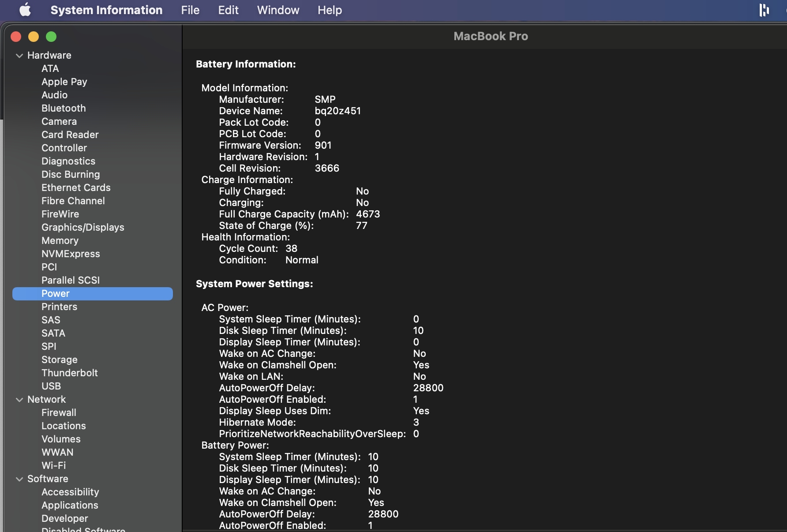Select Graphics/Displays in the sidebar
This screenshot has width=787, height=532.
tap(83, 227)
